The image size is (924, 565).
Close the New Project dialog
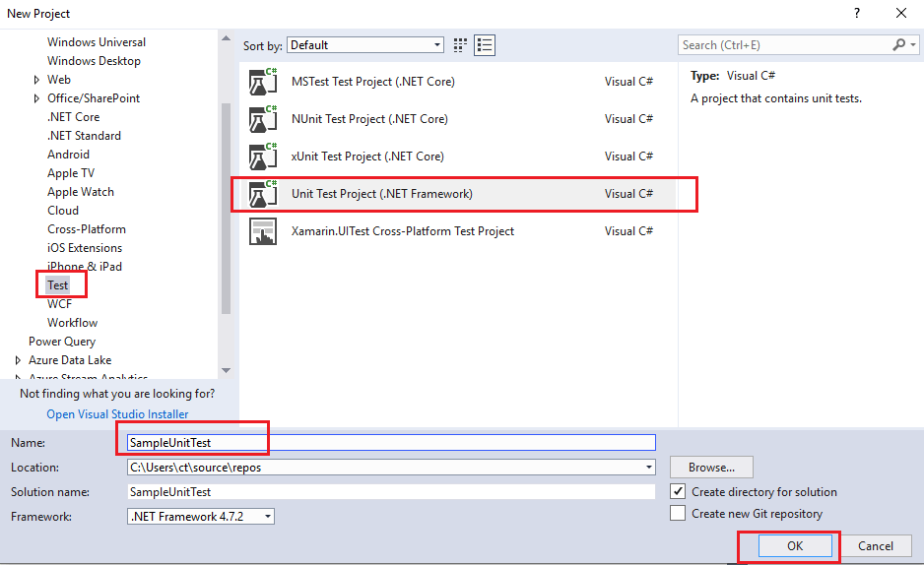click(x=901, y=13)
